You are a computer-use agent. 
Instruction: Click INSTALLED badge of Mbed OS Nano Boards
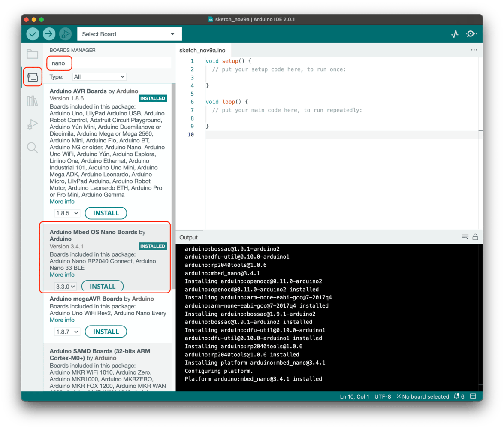pos(153,246)
